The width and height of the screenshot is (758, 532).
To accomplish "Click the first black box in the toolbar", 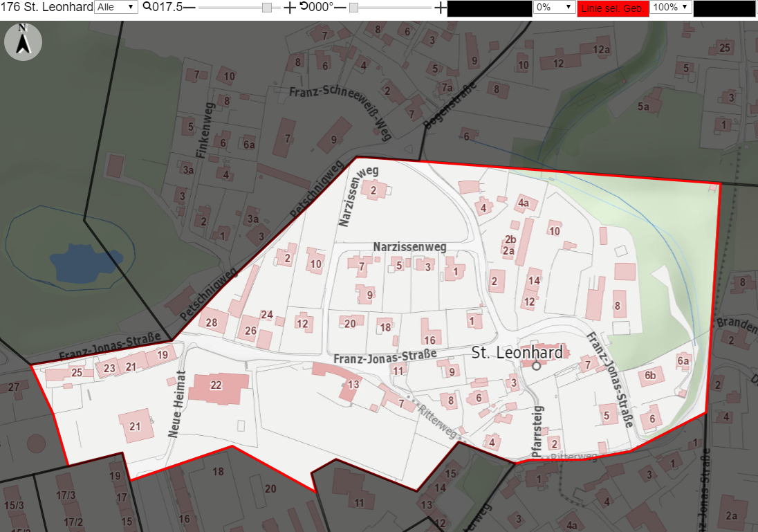I will (489, 8).
